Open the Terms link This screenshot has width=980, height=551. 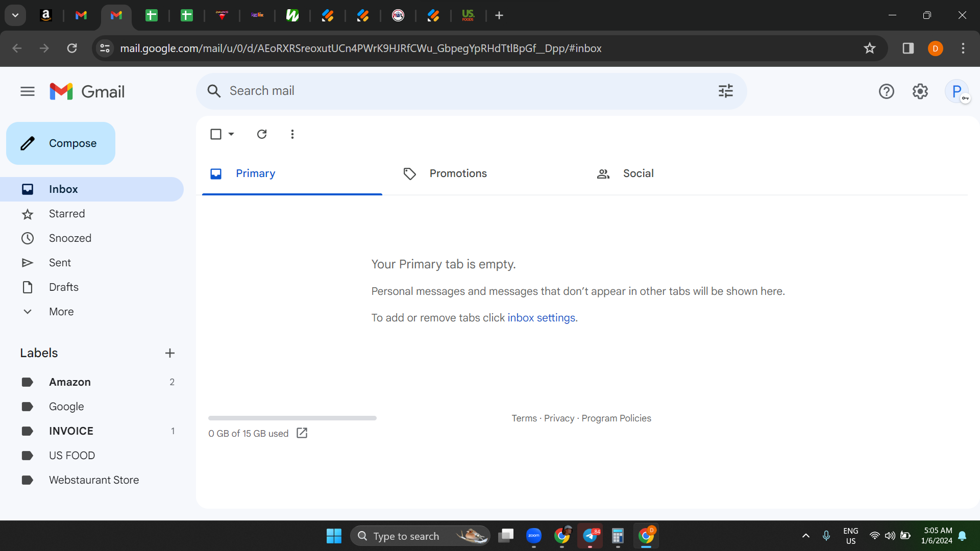pos(524,418)
